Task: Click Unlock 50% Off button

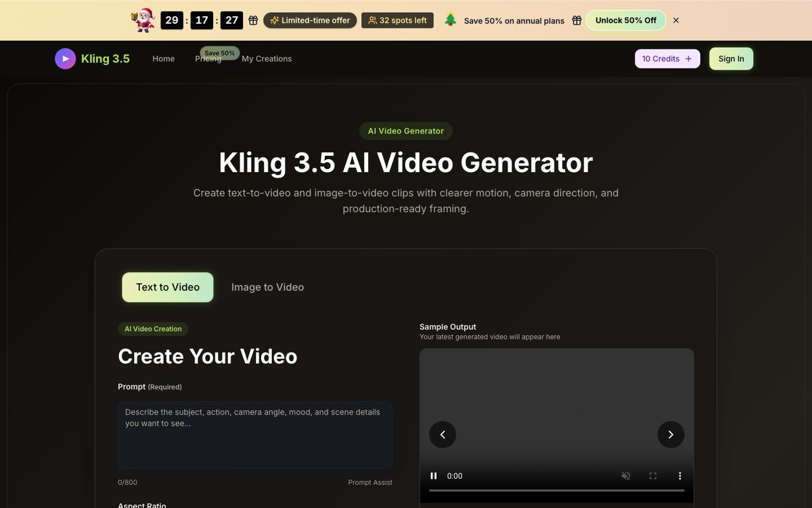Action: point(626,20)
